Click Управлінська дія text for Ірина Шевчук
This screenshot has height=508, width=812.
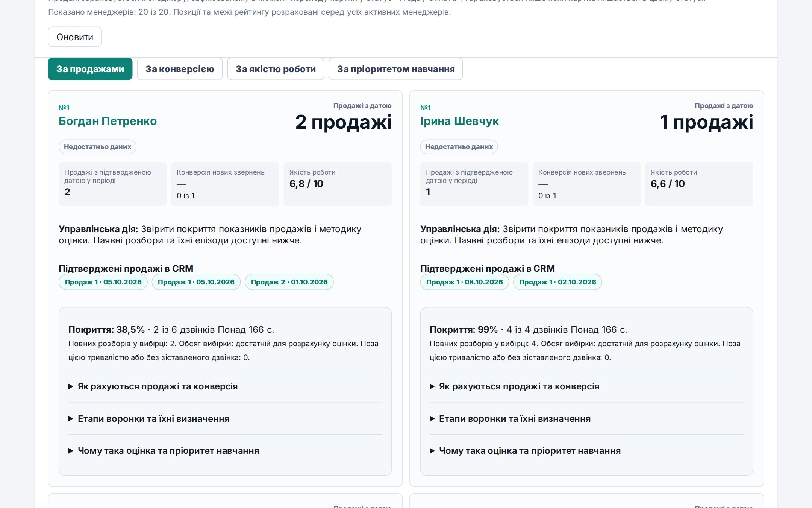pyautogui.click(x=571, y=235)
